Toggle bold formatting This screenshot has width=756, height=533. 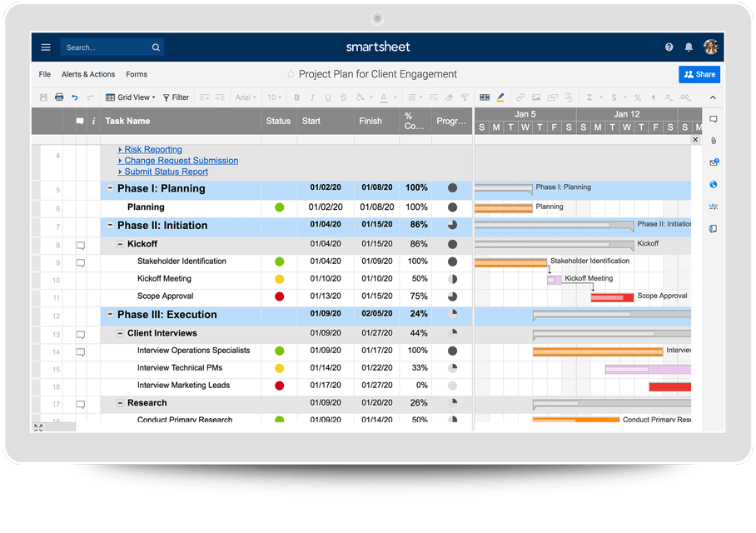point(296,97)
